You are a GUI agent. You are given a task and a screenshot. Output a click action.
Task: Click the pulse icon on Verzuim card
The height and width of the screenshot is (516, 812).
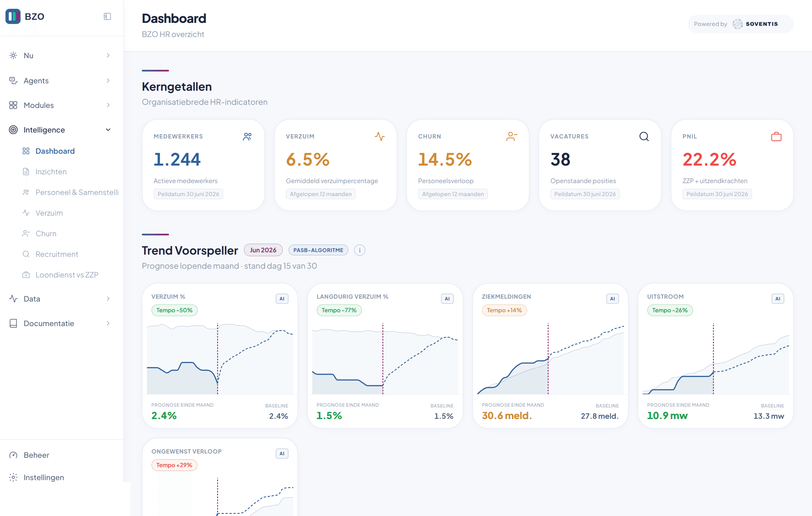click(380, 136)
